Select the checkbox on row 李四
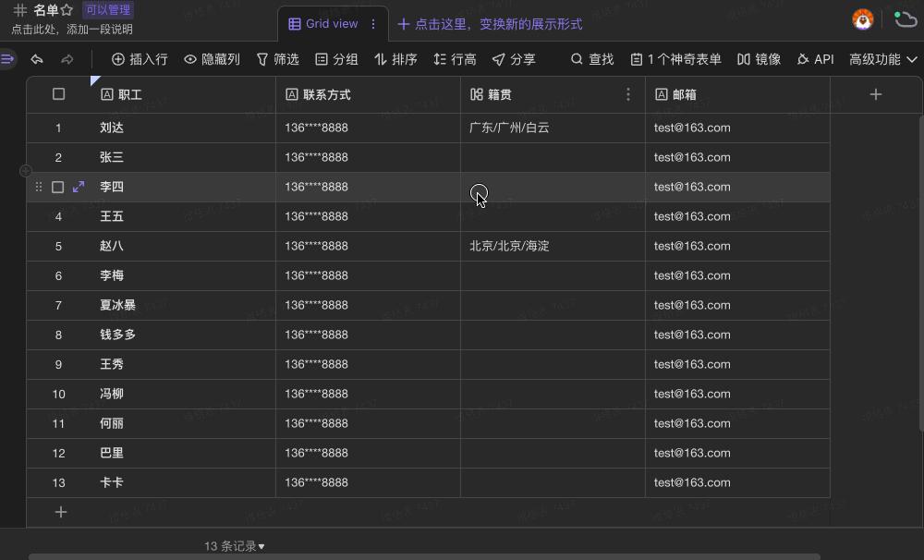Viewport: 924px width, 560px height. pos(58,187)
